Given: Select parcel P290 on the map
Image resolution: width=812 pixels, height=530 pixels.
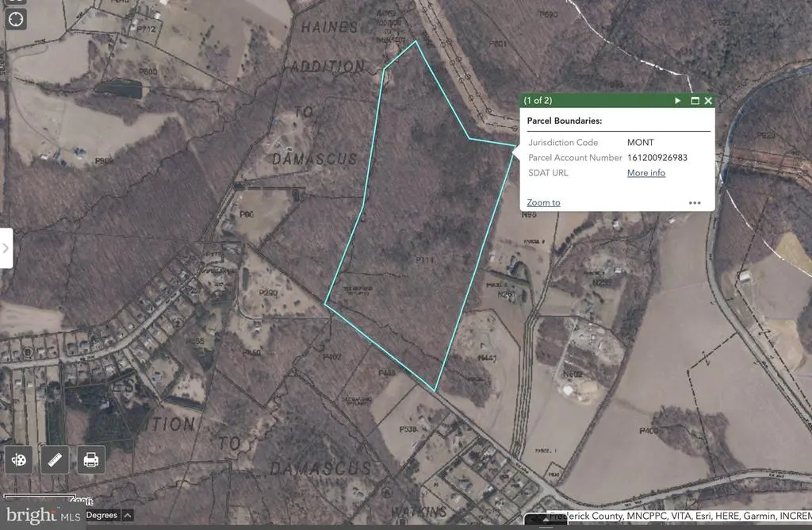Looking at the screenshot, I should click(270, 294).
